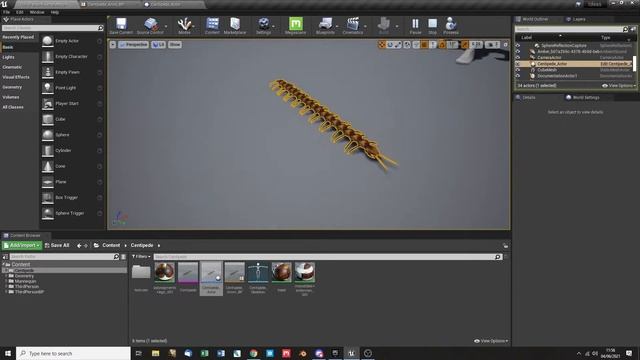Open the File menu
640x360 pixels.
(x=7, y=12)
